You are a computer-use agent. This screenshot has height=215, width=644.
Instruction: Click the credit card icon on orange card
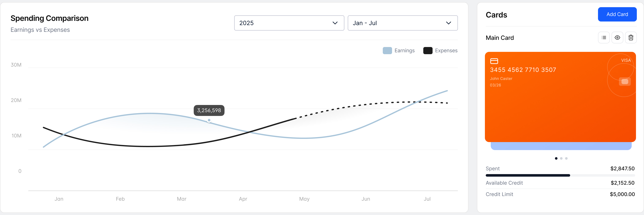tap(494, 61)
